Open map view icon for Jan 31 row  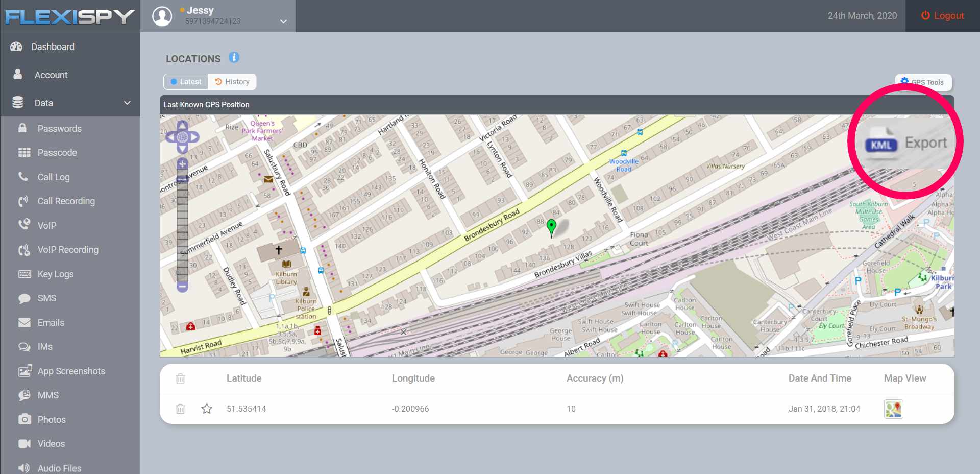pos(893,409)
